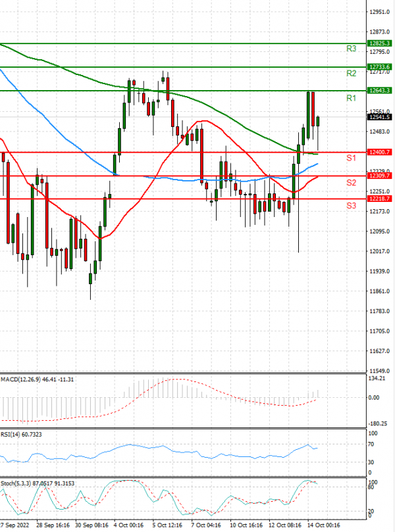The width and height of the screenshot is (395, 532).
Task: Click the RSI(14) 60.7323 indicator label
Action: tap(21, 434)
